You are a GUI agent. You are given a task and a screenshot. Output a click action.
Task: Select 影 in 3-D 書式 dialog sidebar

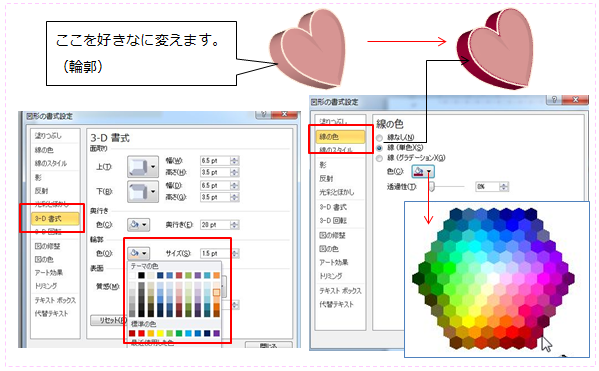coord(38,177)
